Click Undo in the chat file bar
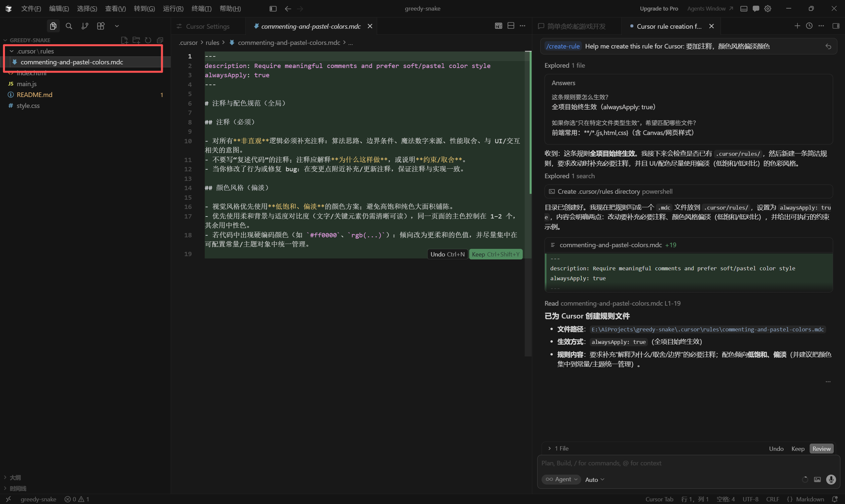The image size is (845, 504). point(776,449)
